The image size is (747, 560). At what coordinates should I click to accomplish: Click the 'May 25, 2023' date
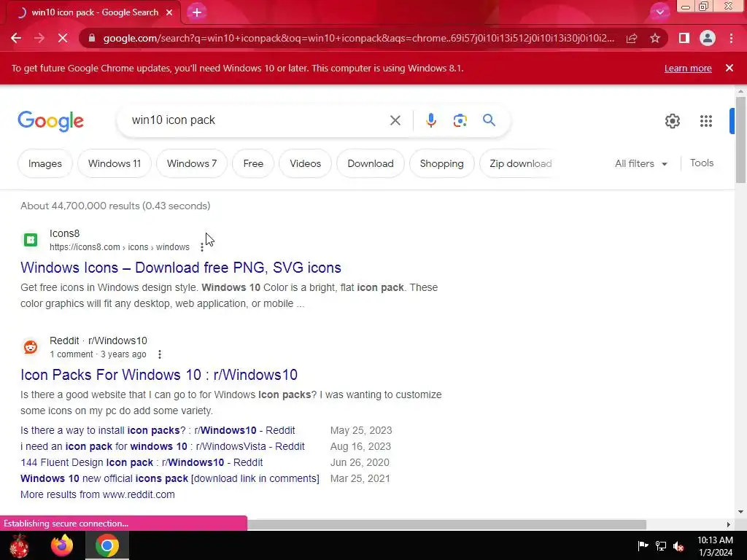point(361,430)
